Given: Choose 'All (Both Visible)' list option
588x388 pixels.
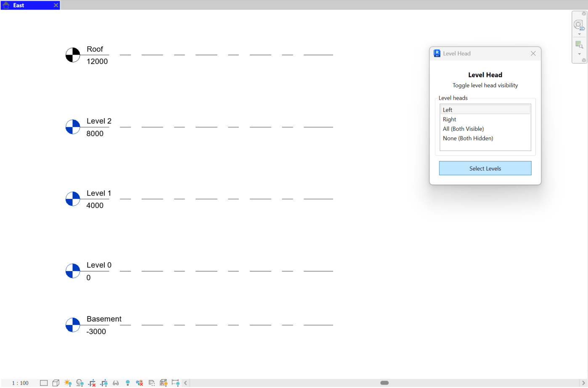Looking at the screenshot, I should [463, 129].
